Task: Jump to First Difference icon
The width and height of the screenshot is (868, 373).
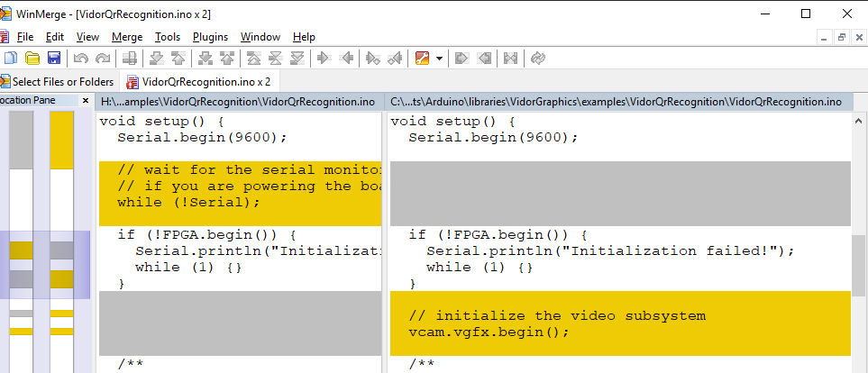Action: point(253,58)
